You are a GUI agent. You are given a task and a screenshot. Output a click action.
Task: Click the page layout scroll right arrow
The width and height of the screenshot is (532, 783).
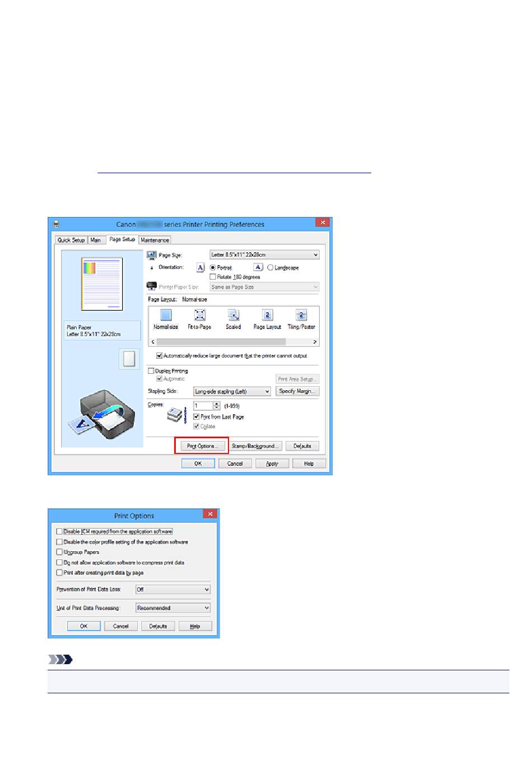tap(315, 341)
